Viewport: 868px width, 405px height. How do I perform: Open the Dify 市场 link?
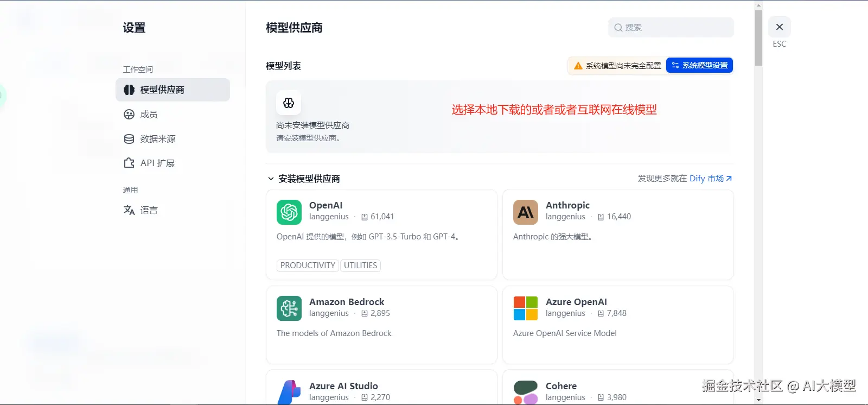706,179
